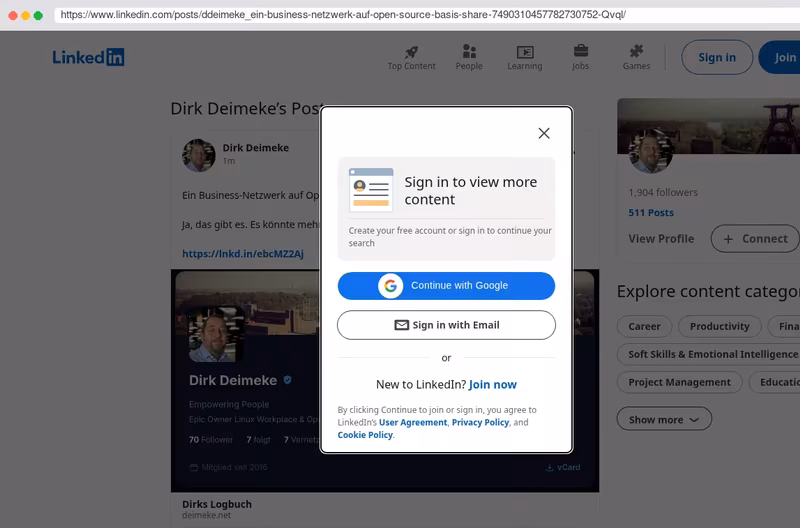Click Dirk Deimeke's post author avatar
The image size is (800, 528).
tap(198, 155)
